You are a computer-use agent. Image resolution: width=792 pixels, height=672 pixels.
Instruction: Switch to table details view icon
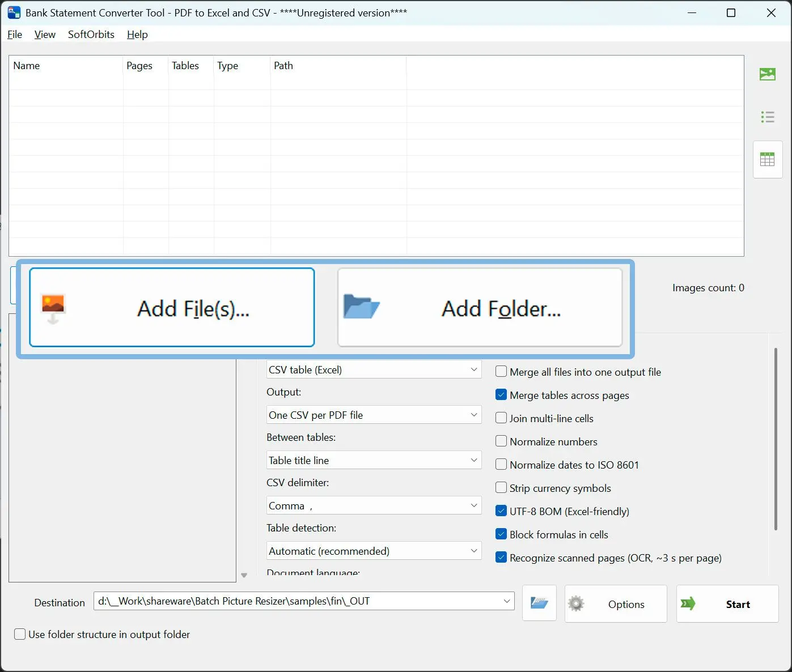[x=767, y=159]
